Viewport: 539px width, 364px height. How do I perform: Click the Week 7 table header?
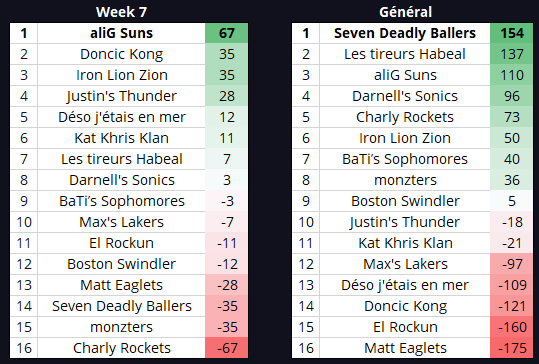click(x=121, y=12)
